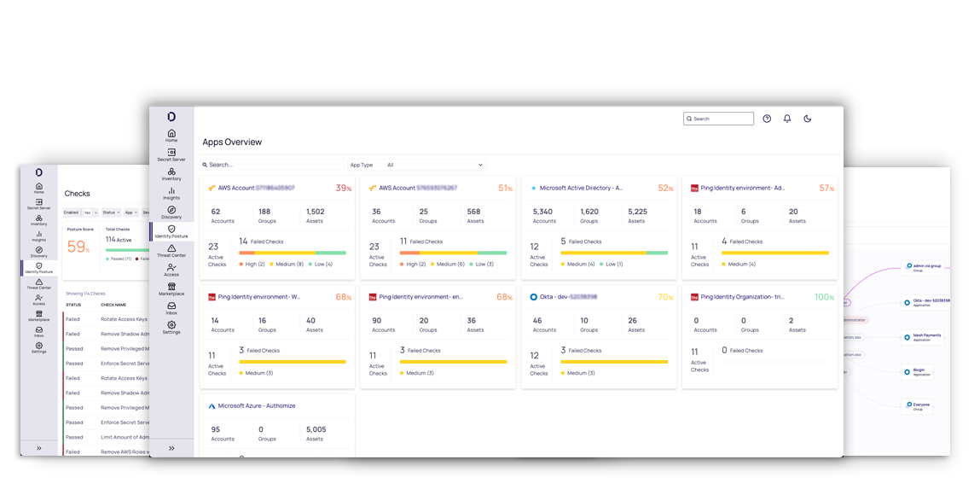Click the top Search field
The image size is (980, 489).
(x=719, y=119)
